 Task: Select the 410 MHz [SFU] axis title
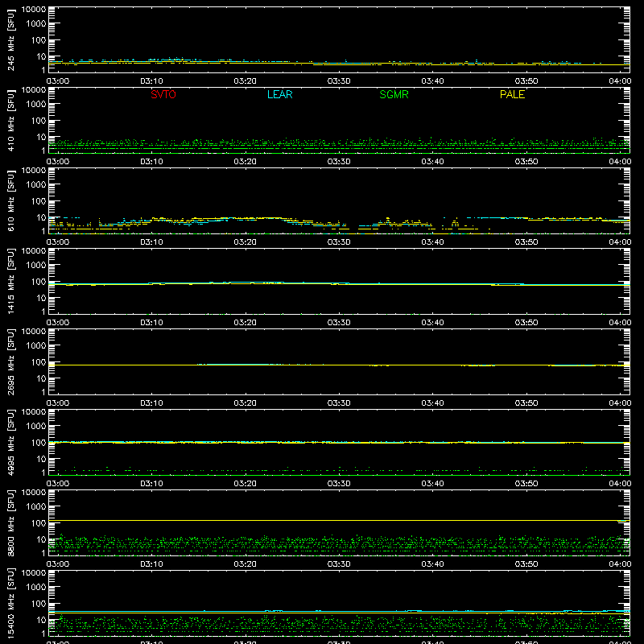[x=10, y=121]
